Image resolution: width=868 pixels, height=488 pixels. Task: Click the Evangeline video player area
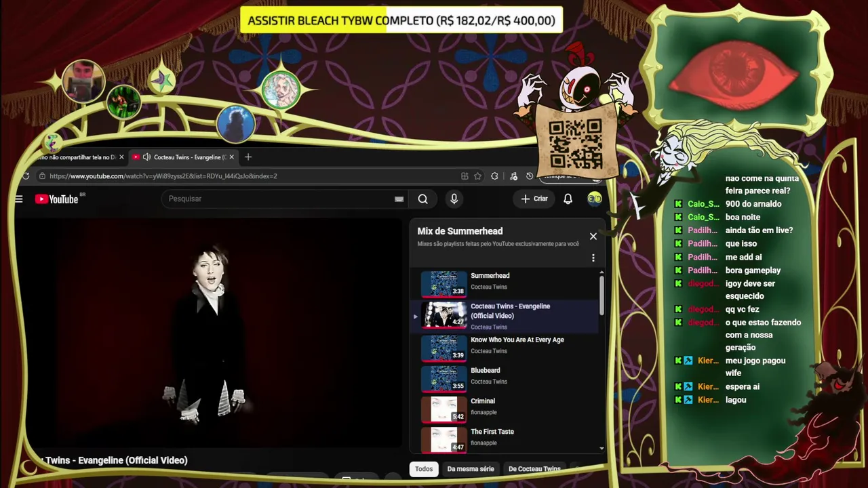pyautogui.click(x=209, y=333)
